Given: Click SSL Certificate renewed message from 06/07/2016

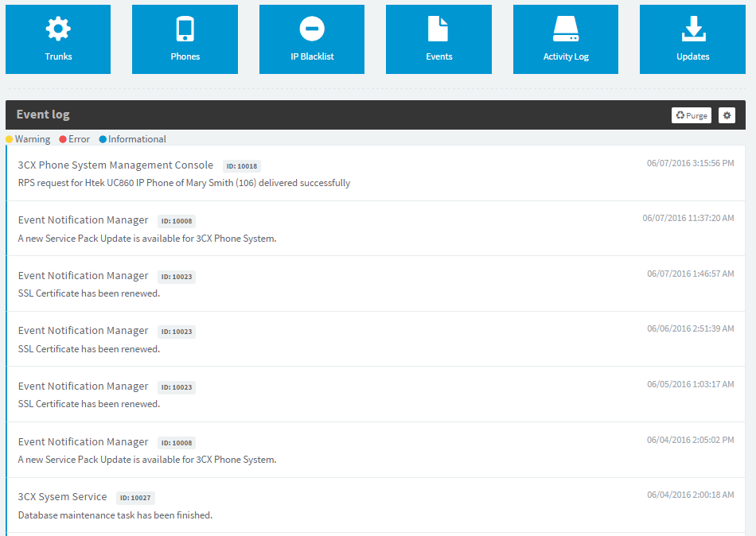Looking at the screenshot, I should click(x=88, y=293).
